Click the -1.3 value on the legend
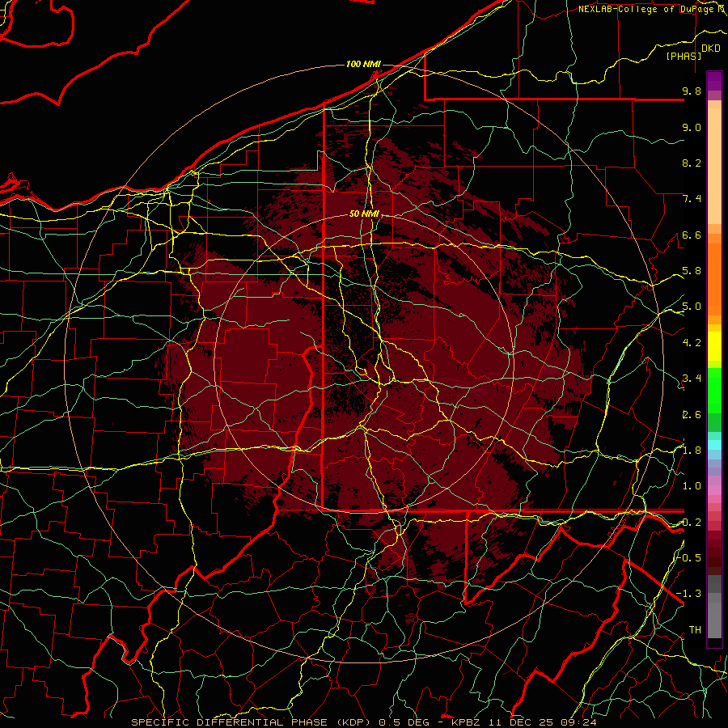728x728 pixels. tap(689, 594)
